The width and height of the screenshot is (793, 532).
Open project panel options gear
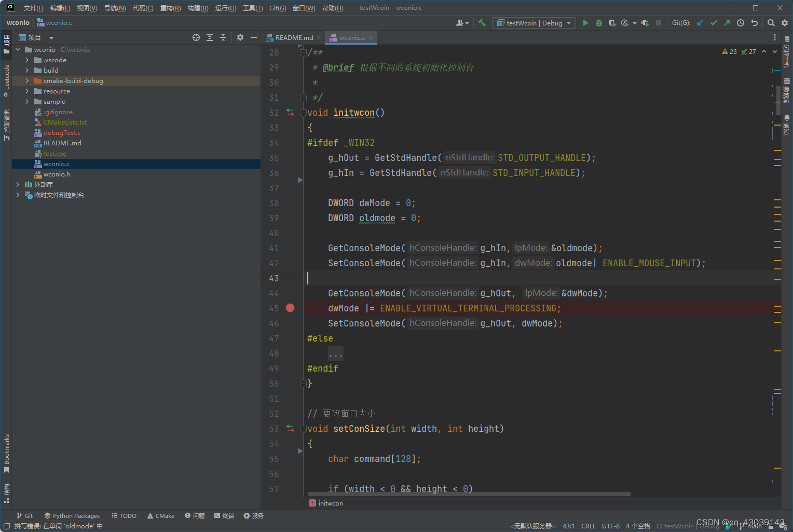coord(240,37)
